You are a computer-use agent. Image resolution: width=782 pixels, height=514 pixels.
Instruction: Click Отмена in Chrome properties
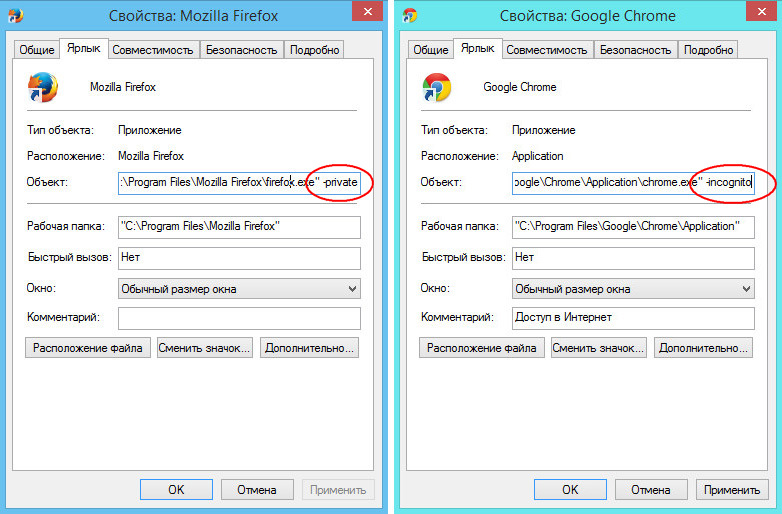pos(651,490)
